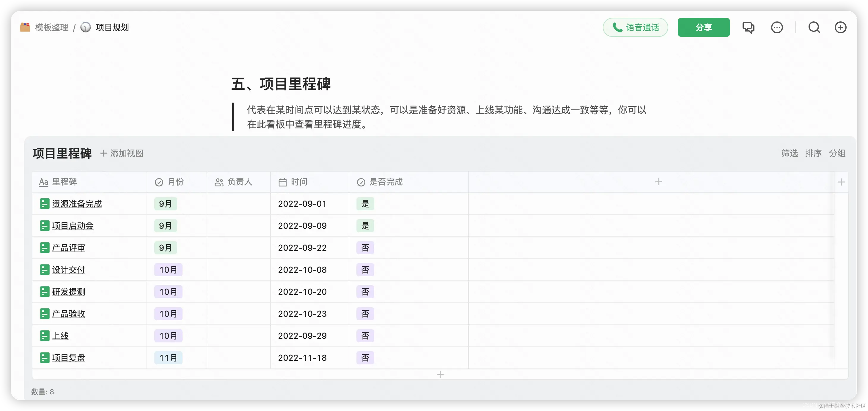
Task: Toggle 是 completion tag for 项目启动会
Action: [x=365, y=226]
